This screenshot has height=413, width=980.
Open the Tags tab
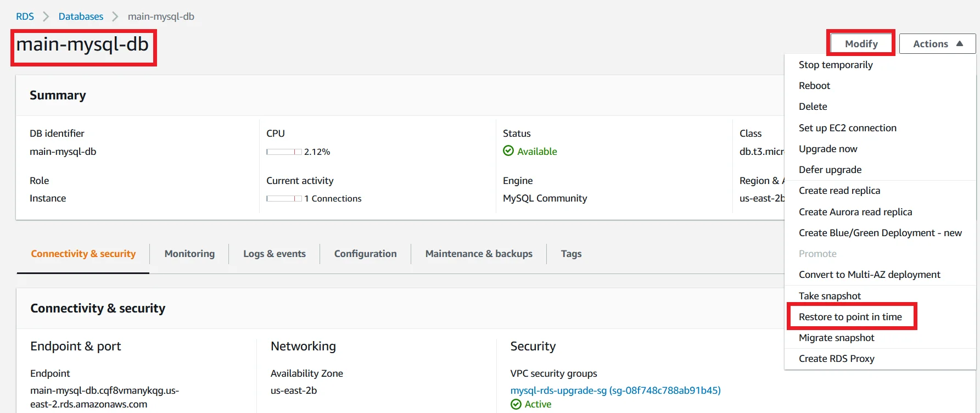click(571, 254)
